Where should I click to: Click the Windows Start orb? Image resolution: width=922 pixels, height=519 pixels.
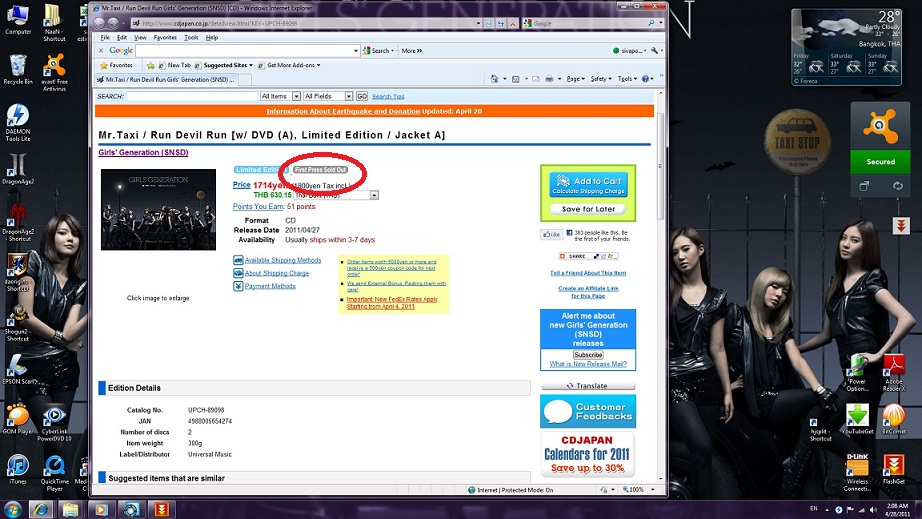point(13,509)
